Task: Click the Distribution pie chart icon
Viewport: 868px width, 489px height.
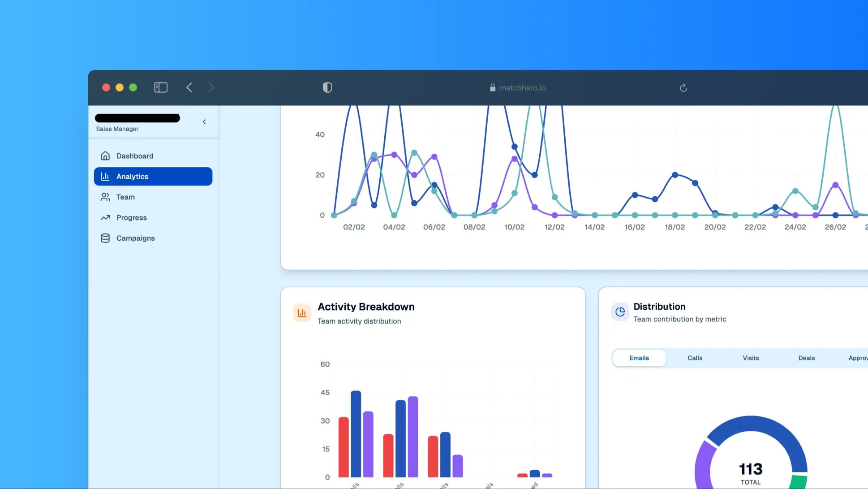Action: 620,312
